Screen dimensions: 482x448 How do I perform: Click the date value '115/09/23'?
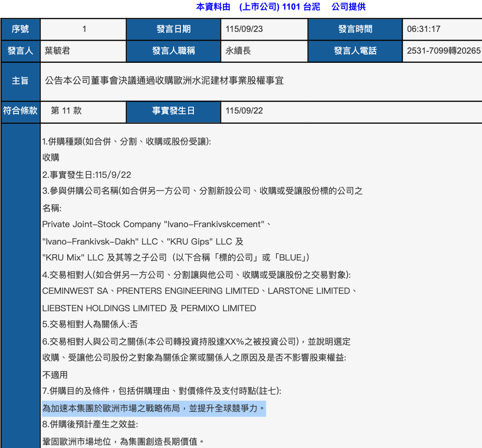(244, 29)
